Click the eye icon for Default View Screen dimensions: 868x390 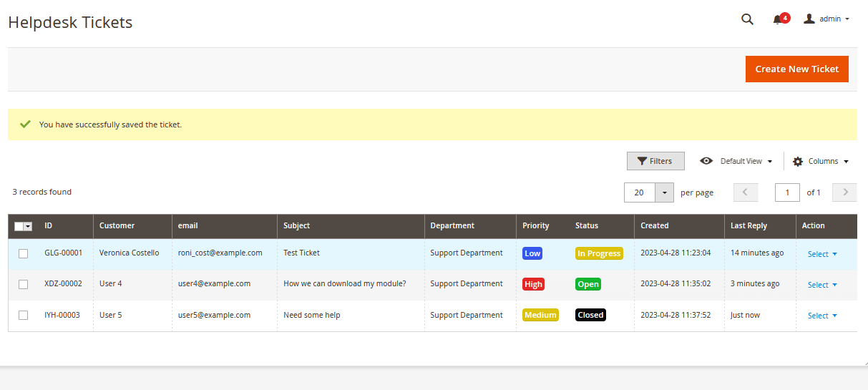[706, 161]
